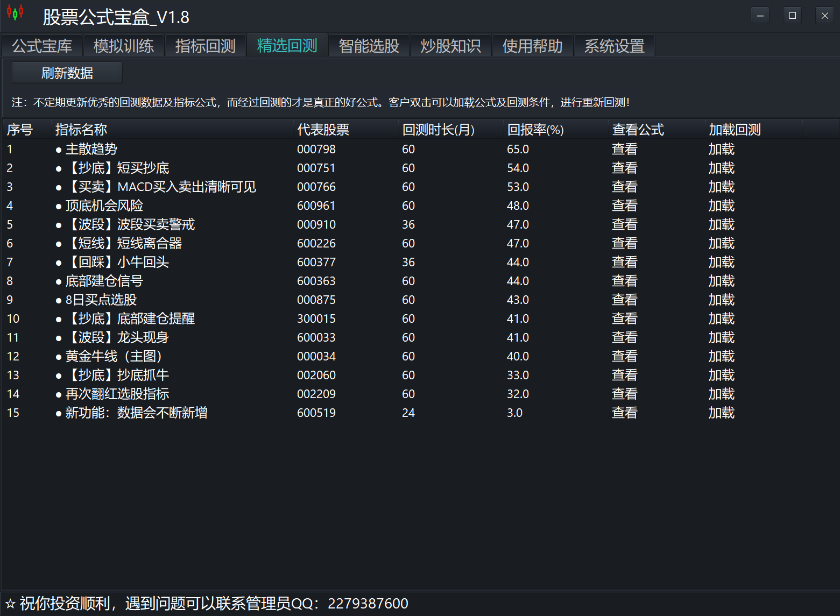View formula for 【回踩】小牛回头

coord(624,262)
